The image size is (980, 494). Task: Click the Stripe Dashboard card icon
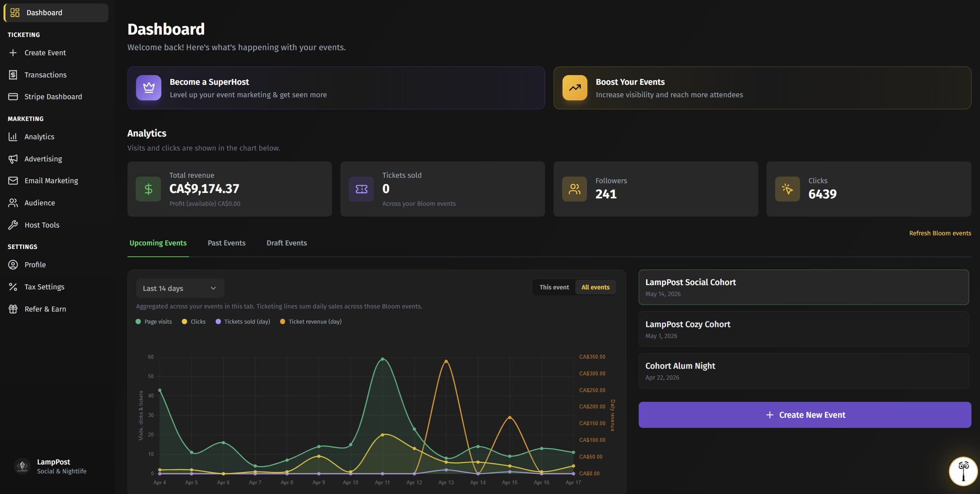coord(13,96)
